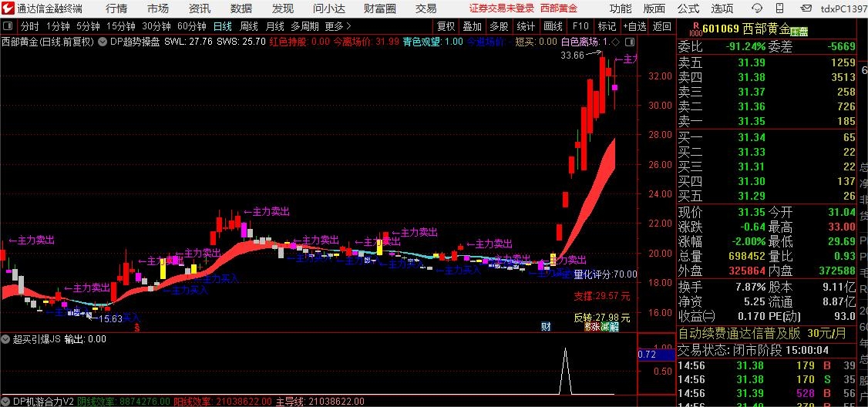
Task: Switch to 60分钟 period
Action: pyautogui.click(x=191, y=26)
